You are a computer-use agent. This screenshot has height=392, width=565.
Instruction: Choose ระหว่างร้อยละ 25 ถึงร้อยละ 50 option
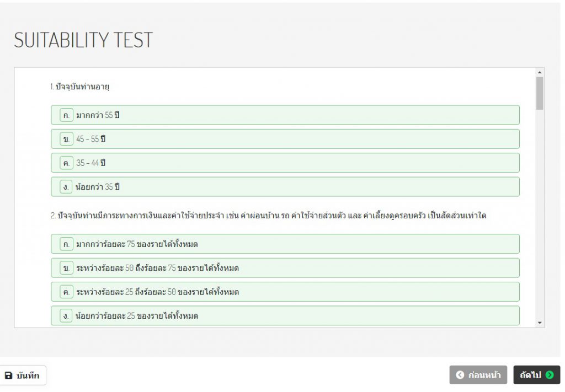(285, 292)
